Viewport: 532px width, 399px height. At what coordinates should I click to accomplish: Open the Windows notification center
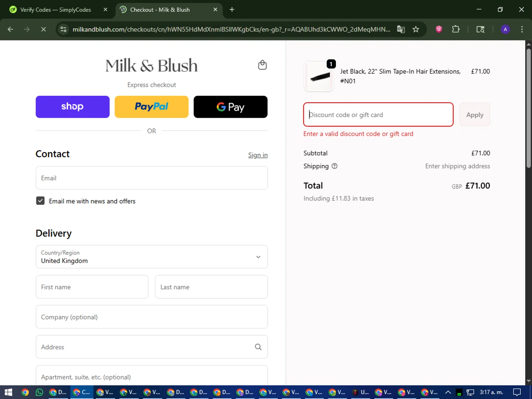pos(517,392)
